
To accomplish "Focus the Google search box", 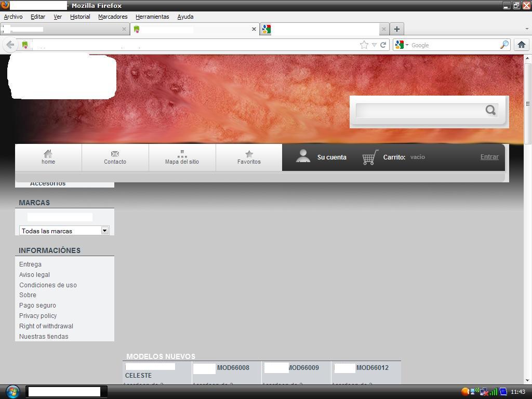I will tap(455, 45).
